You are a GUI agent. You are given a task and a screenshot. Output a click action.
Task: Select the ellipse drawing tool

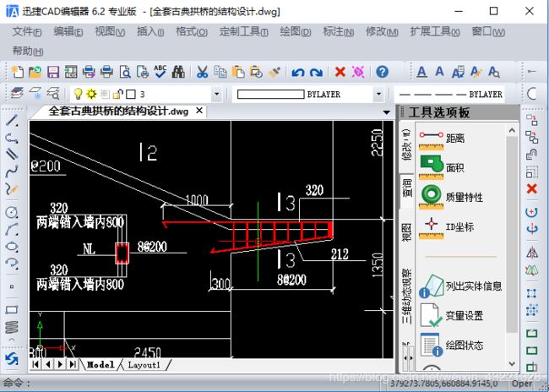pyautogui.click(x=12, y=246)
